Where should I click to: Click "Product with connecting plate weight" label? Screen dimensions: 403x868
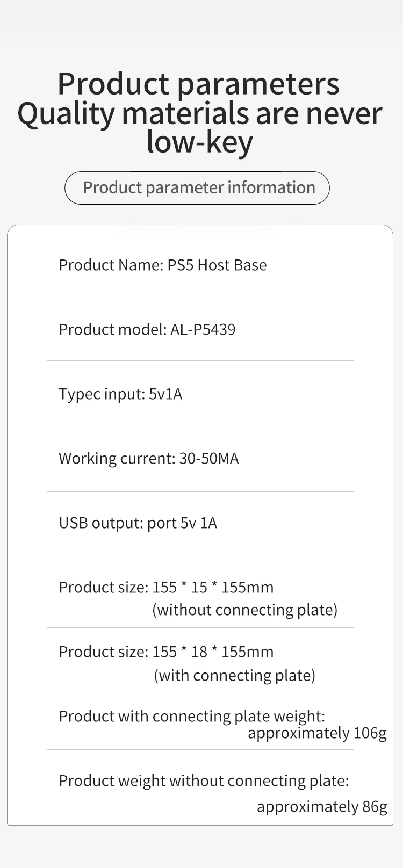click(192, 717)
